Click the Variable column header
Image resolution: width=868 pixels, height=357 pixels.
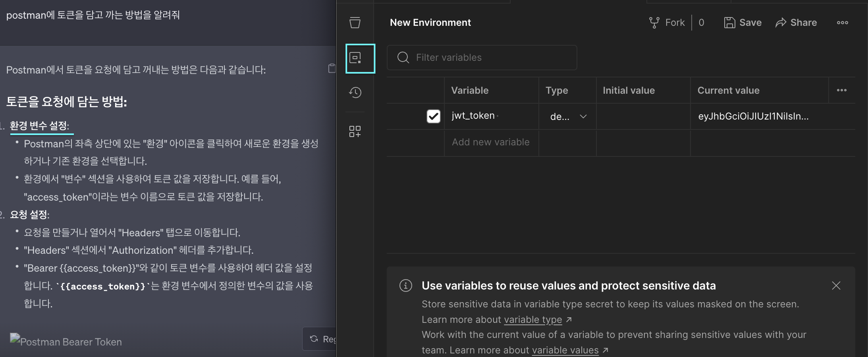(x=470, y=91)
